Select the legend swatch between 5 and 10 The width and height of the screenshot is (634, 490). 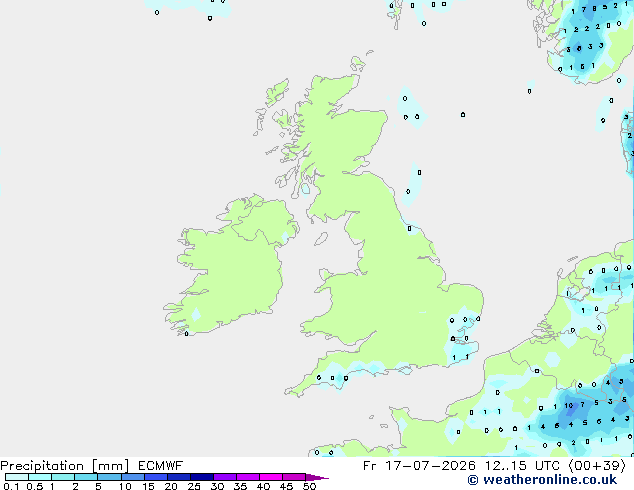(x=109, y=477)
